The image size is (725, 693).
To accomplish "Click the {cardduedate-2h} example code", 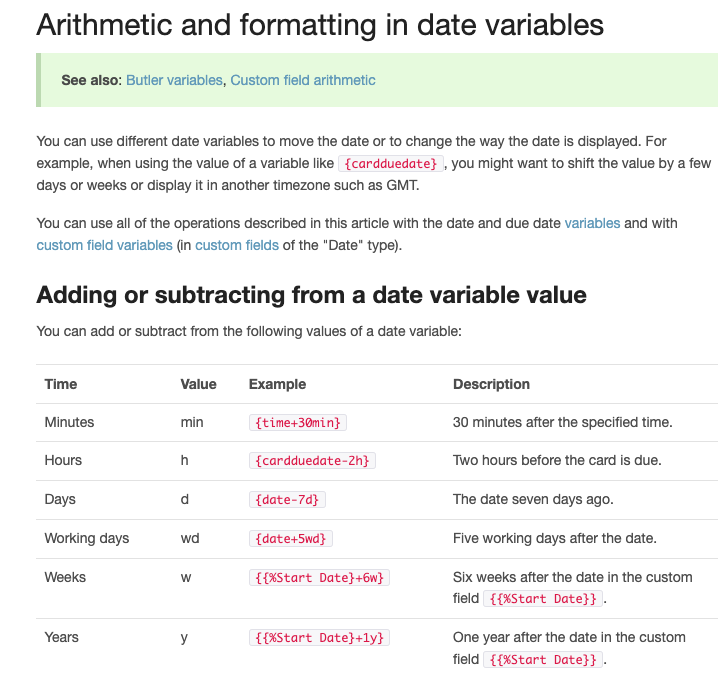I will (312, 460).
